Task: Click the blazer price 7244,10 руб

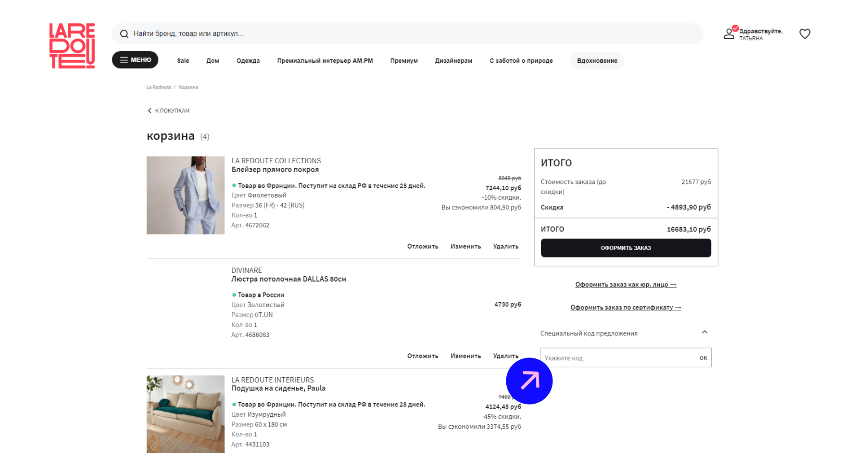Action: pyautogui.click(x=503, y=188)
